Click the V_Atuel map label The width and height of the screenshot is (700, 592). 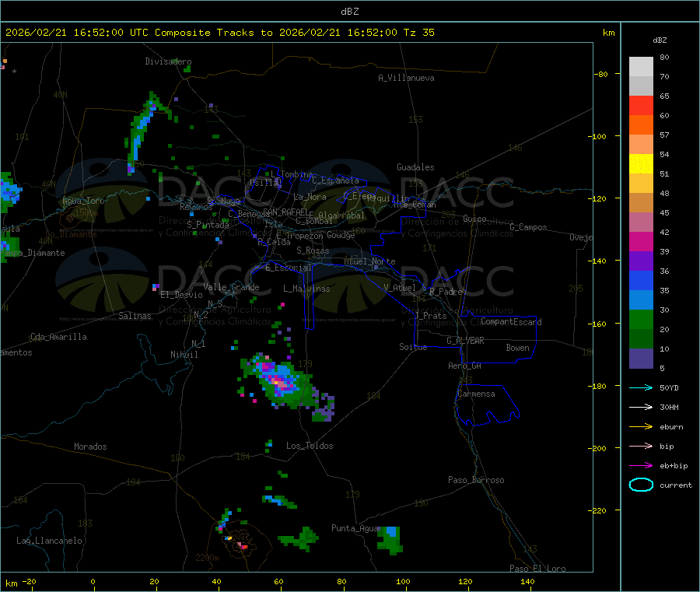[x=400, y=288]
